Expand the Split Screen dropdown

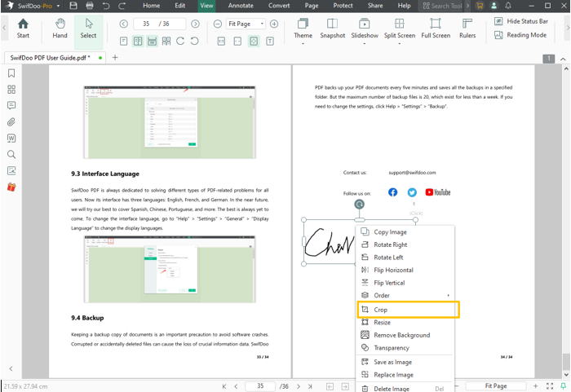400,44
